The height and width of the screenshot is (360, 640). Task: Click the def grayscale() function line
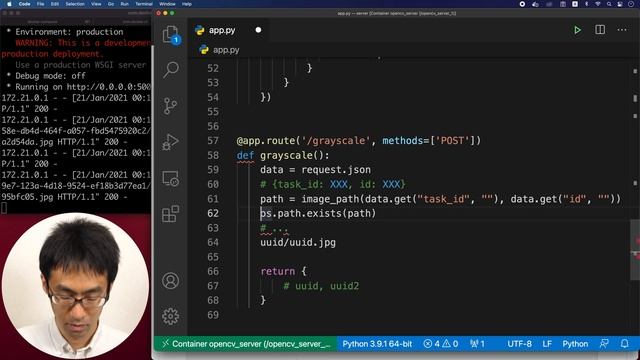click(283, 156)
